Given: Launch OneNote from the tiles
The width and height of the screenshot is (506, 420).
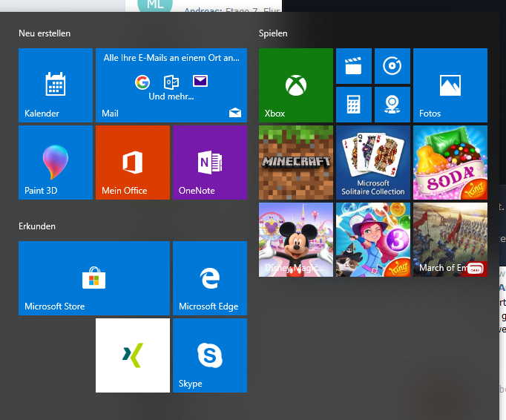Looking at the screenshot, I should pyautogui.click(x=210, y=163).
